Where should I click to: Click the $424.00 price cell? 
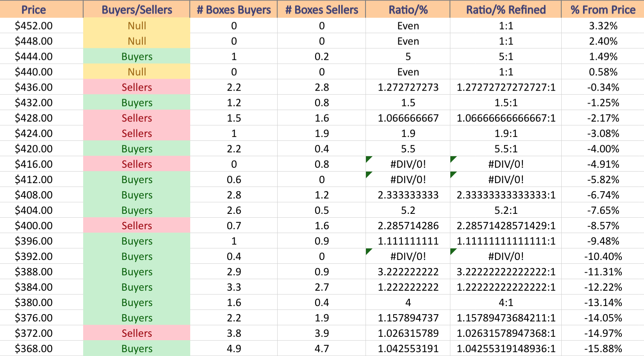[x=41, y=133]
